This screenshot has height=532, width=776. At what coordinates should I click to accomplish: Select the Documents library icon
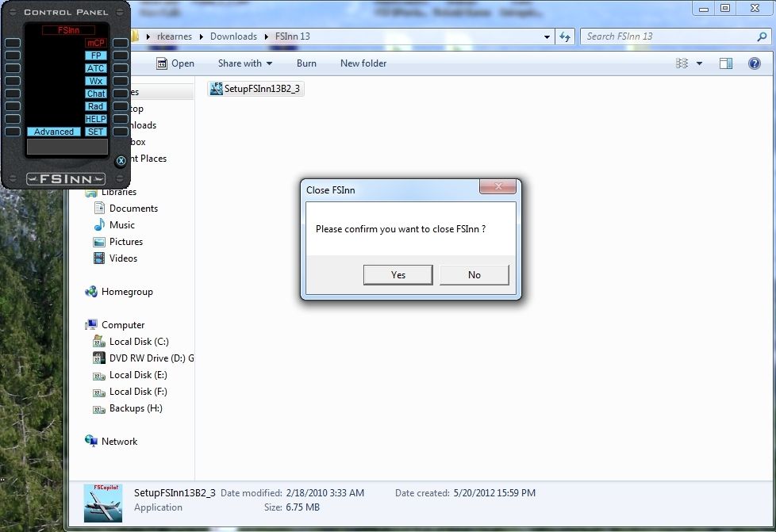99,209
